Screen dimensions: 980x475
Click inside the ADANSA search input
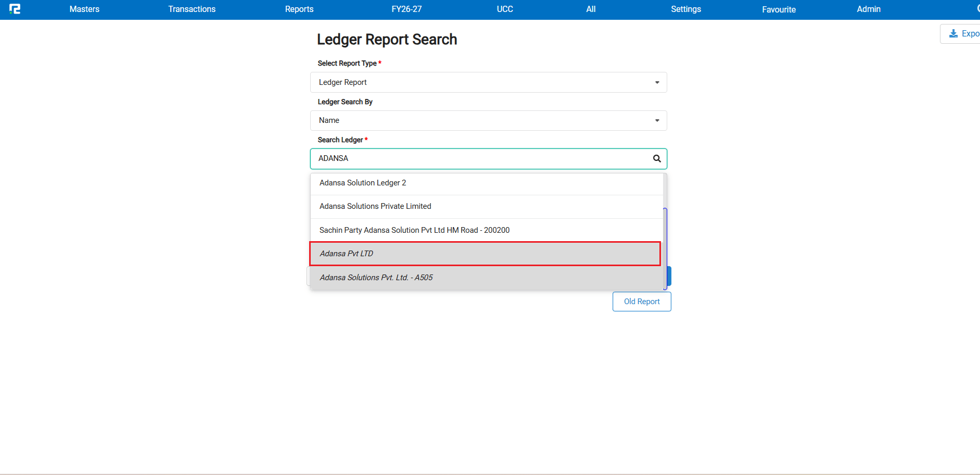coord(468,158)
